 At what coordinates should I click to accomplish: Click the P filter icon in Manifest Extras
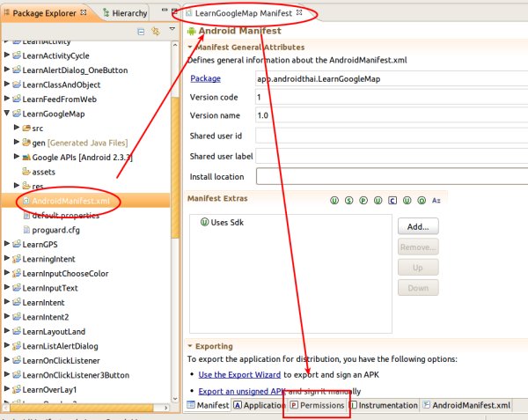click(x=363, y=201)
